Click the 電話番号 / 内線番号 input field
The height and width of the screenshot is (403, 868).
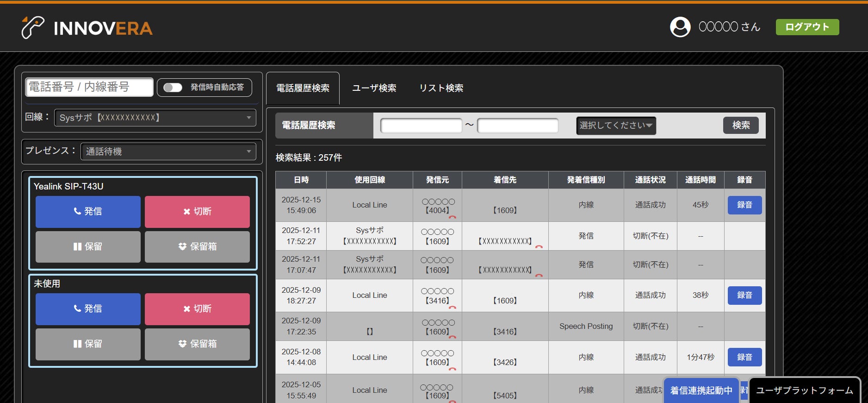[89, 87]
